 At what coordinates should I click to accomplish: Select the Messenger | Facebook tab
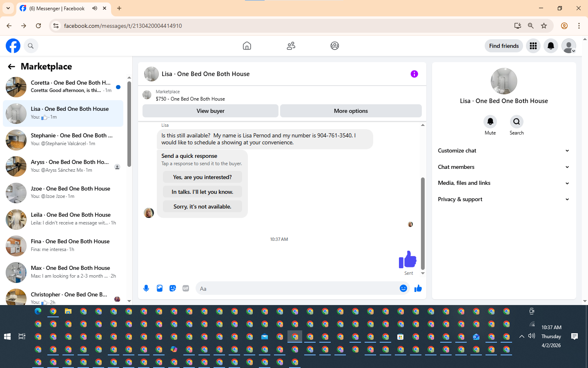(63, 8)
